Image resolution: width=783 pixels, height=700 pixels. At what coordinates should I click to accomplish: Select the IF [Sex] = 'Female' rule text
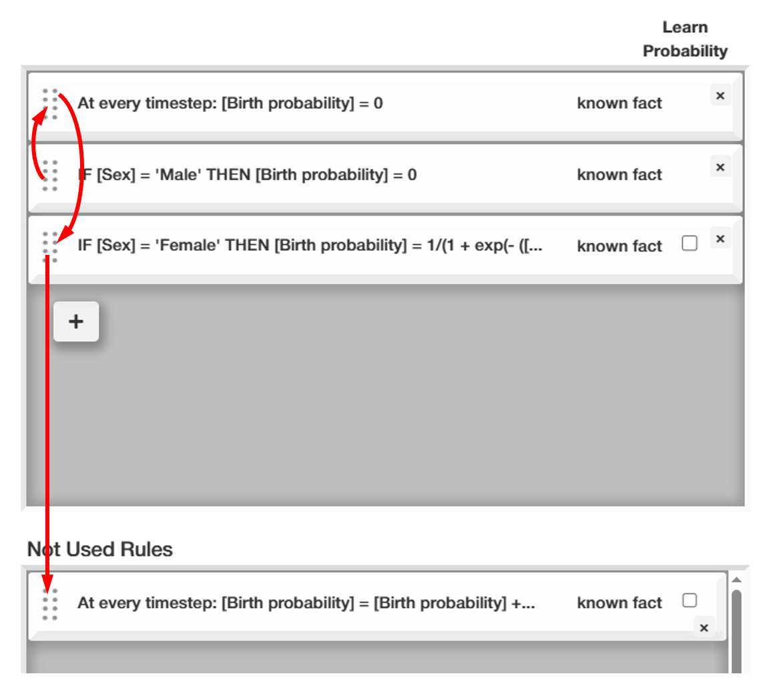[310, 246]
